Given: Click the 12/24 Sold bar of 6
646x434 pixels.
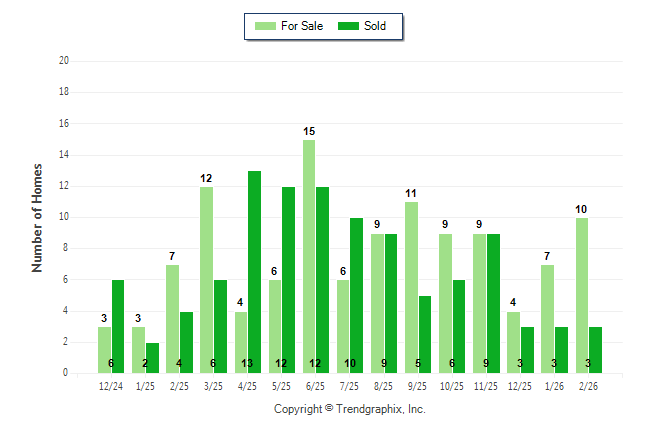Looking at the screenshot, I should pyautogui.click(x=118, y=326).
